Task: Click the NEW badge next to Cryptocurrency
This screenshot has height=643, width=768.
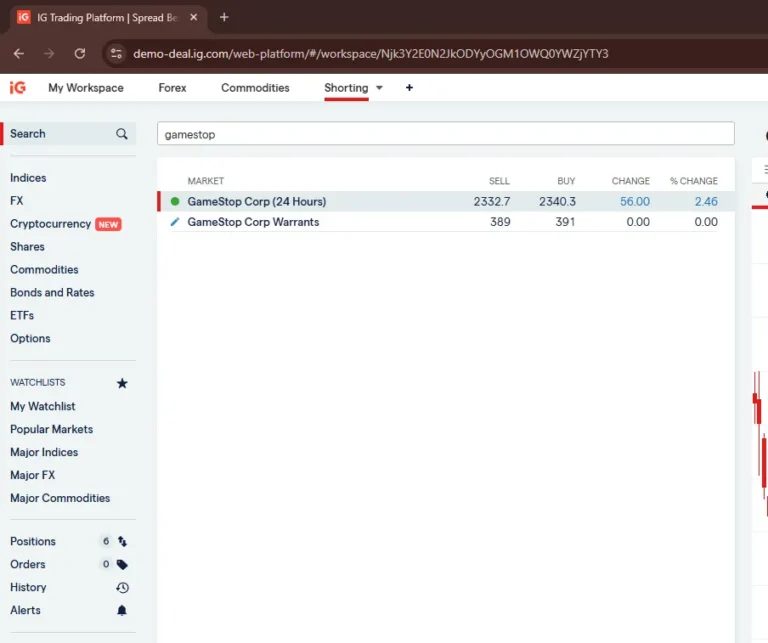Action: pos(108,224)
